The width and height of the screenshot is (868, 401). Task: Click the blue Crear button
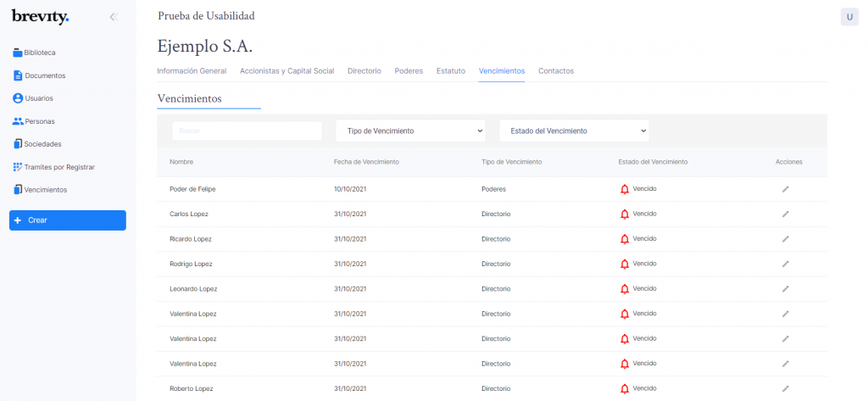click(68, 220)
